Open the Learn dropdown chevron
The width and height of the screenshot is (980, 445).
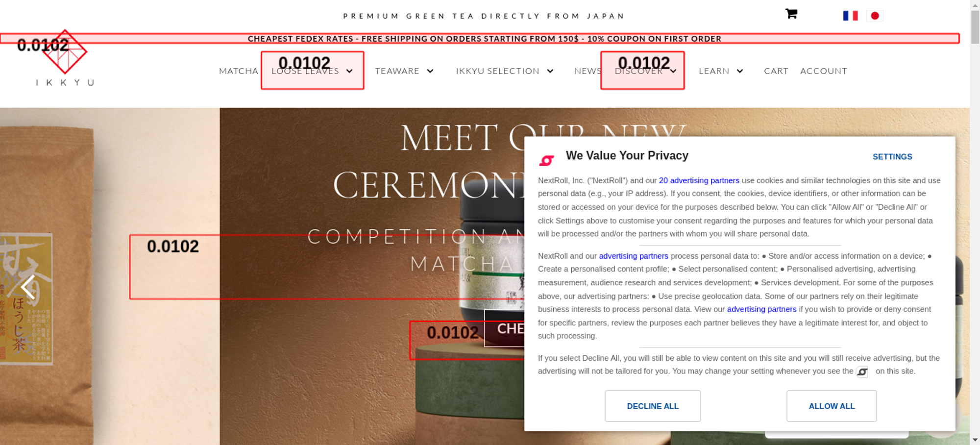point(740,71)
